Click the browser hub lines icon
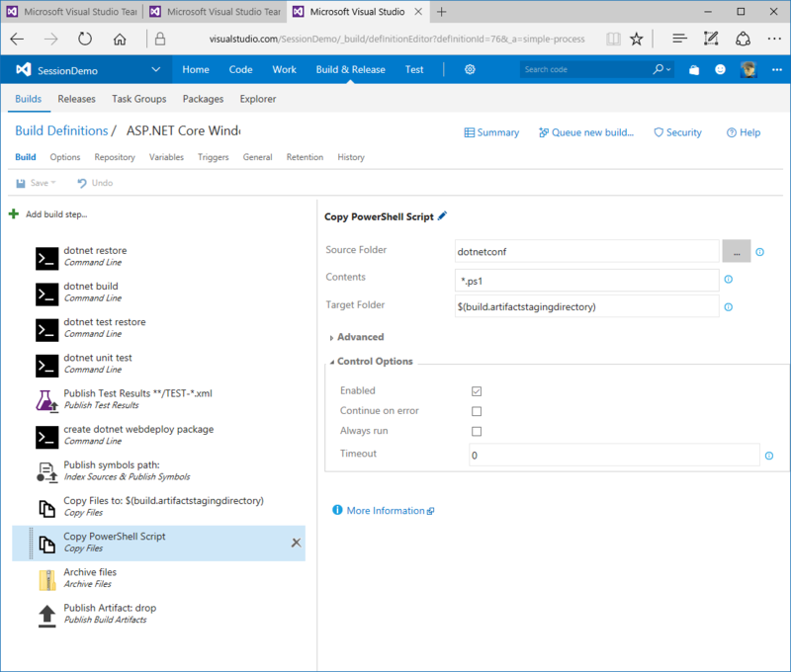Image resolution: width=791 pixels, height=672 pixels. pos(679,39)
